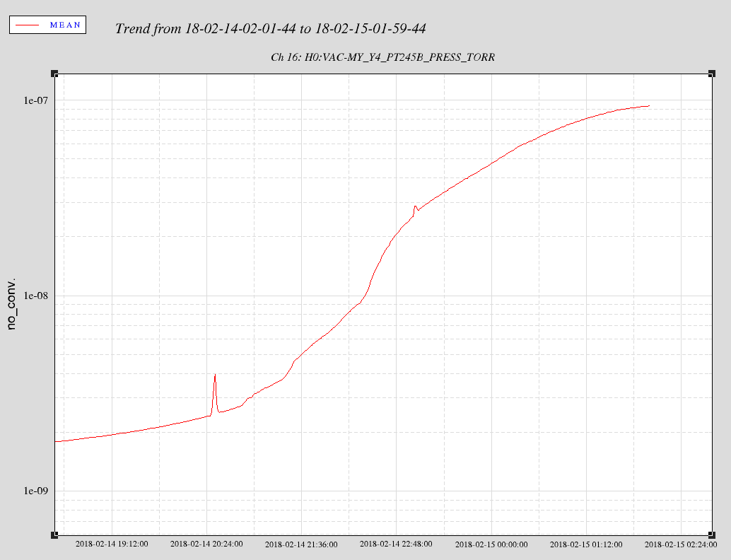Click the 2018-02-14 22:48:00 time label

(396, 544)
